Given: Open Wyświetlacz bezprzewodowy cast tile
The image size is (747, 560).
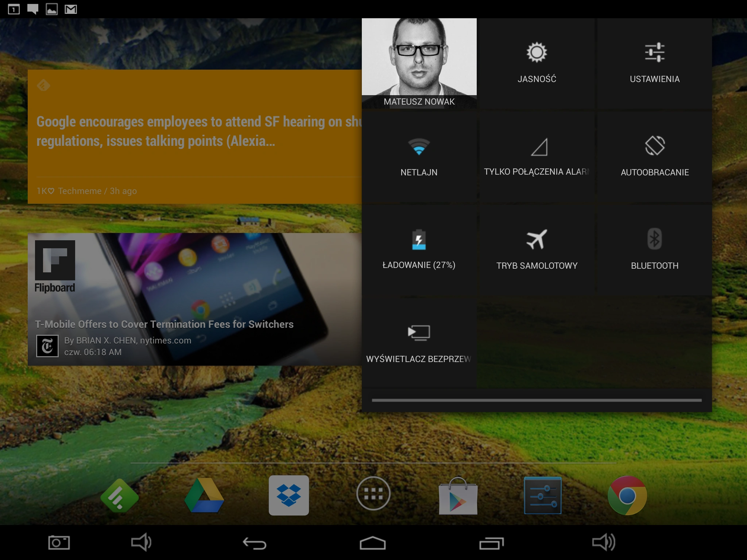Looking at the screenshot, I should [419, 343].
